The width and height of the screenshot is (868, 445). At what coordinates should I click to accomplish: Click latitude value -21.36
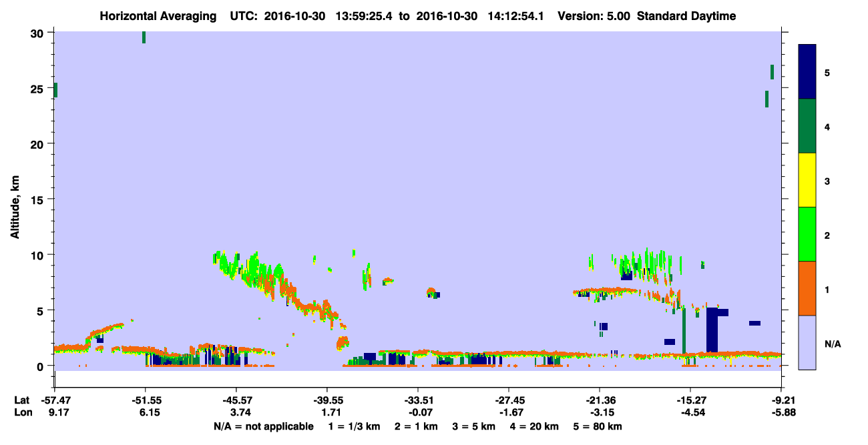[600, 400]
